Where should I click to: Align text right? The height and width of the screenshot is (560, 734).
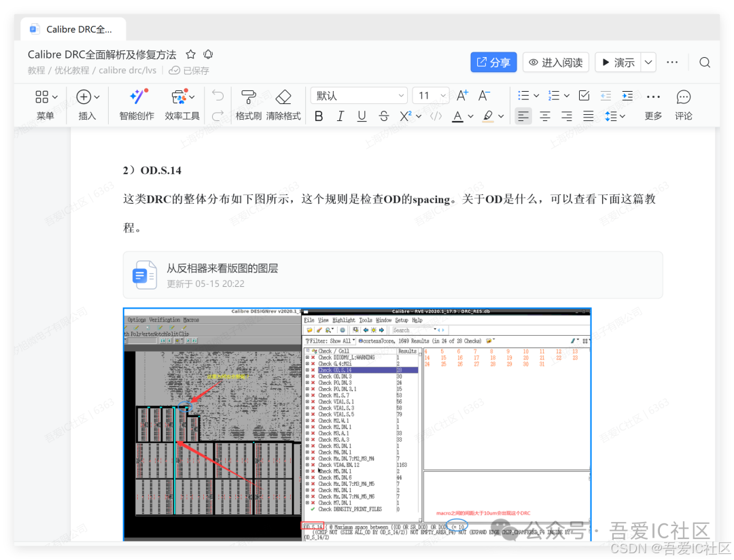click(566, 116)
